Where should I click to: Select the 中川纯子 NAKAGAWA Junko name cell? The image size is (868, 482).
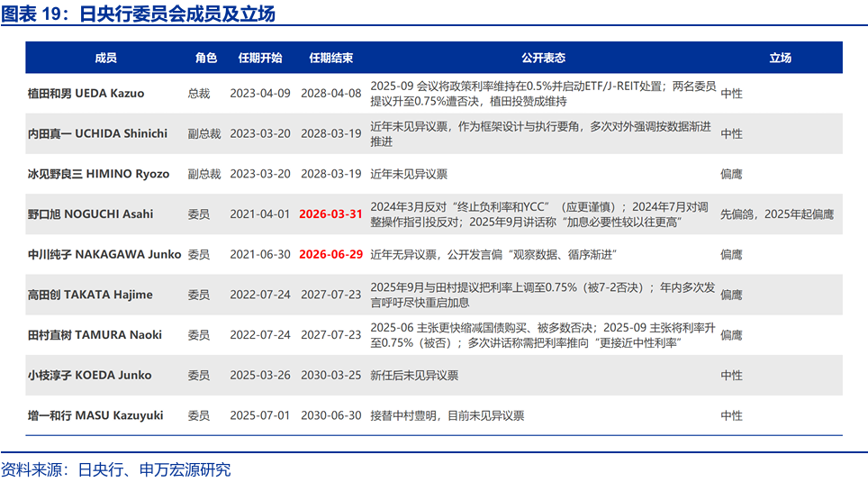pyautogui.click(x=104, y=254)
